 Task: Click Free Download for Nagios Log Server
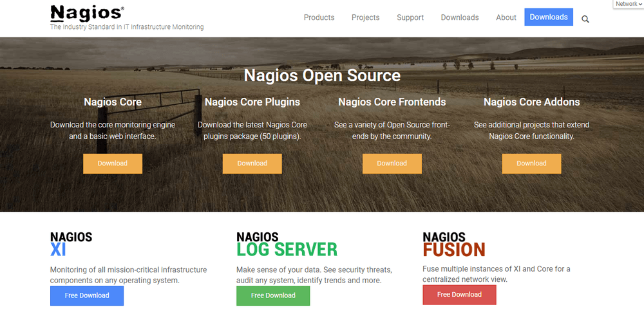[273, 295]
